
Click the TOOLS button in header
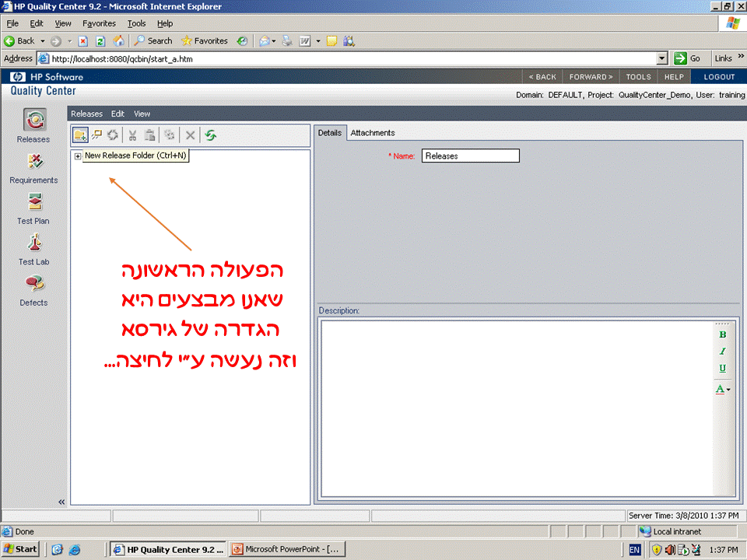click(638, 77)
